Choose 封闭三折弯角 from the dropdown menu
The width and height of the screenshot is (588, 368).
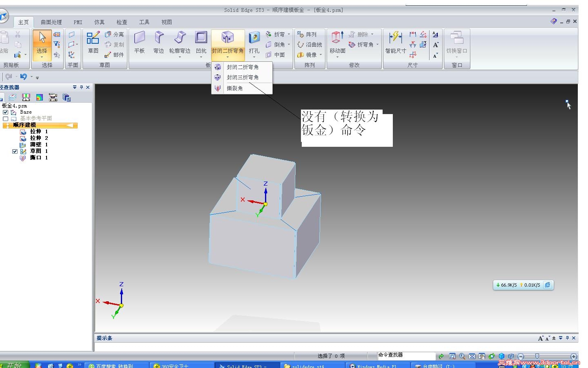pos(242,77)
